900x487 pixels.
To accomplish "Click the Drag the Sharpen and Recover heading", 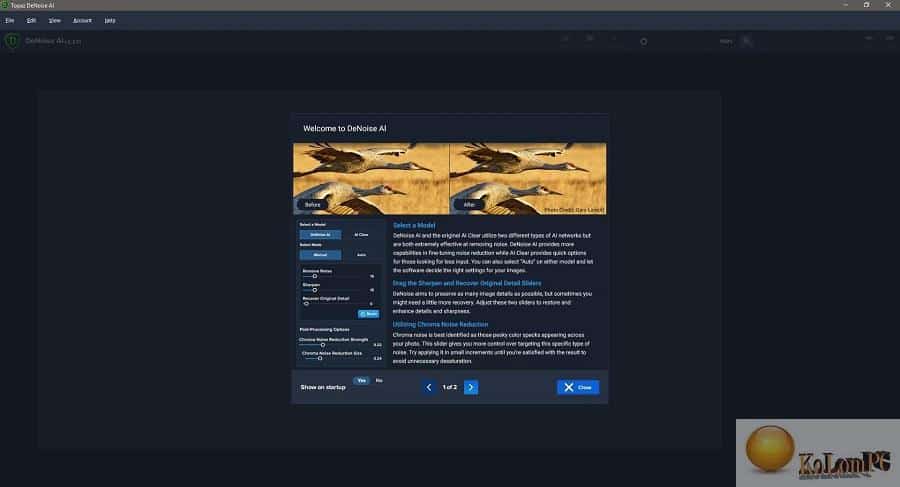I will [x=467, y=283].
